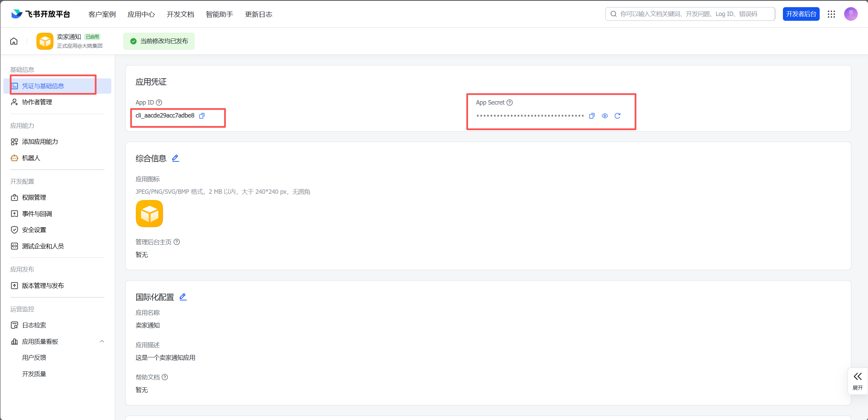Show App ID help tooltip

[x=159, y=103]
